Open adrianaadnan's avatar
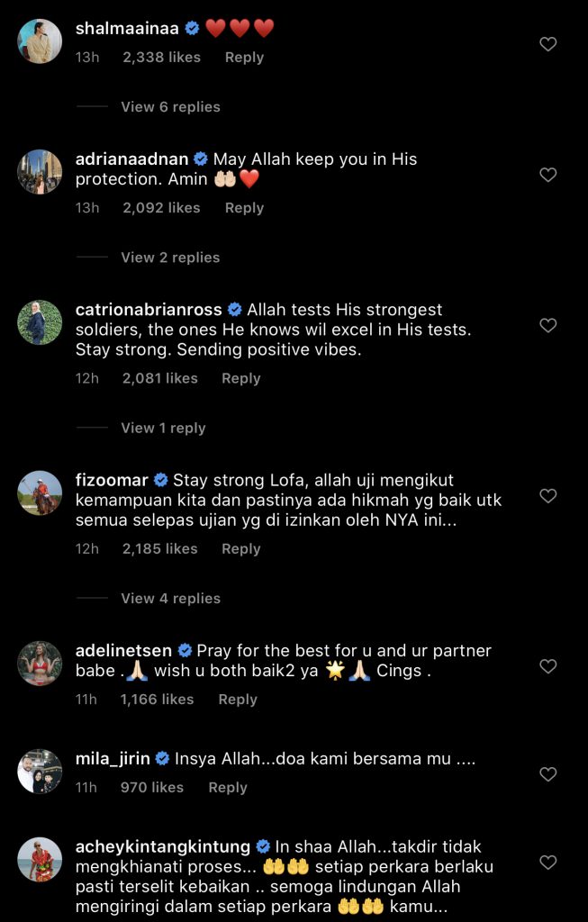588x922 pixels. (x=40, y=172)
